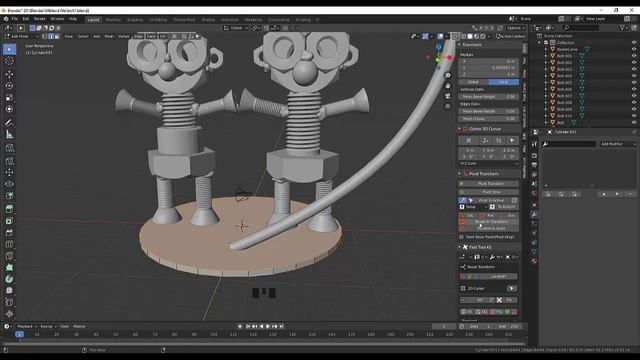This screenshot has height=360, width=640.
Task: Select the Measure ruler tool
Action: click(9, 134)
